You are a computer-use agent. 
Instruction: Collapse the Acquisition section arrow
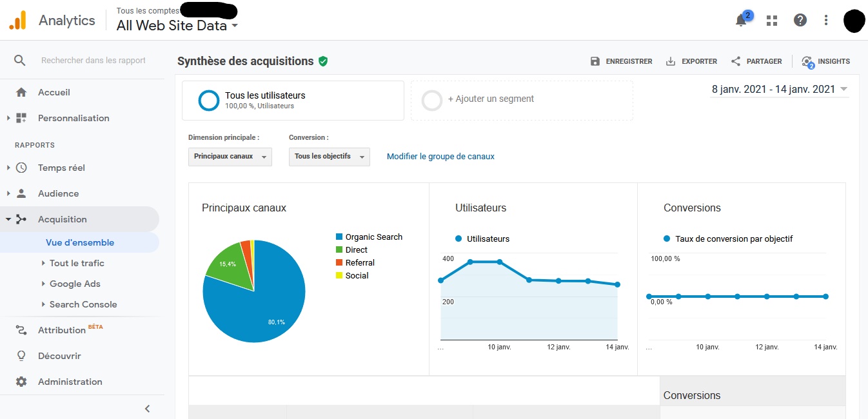click(x=8, y=219)
